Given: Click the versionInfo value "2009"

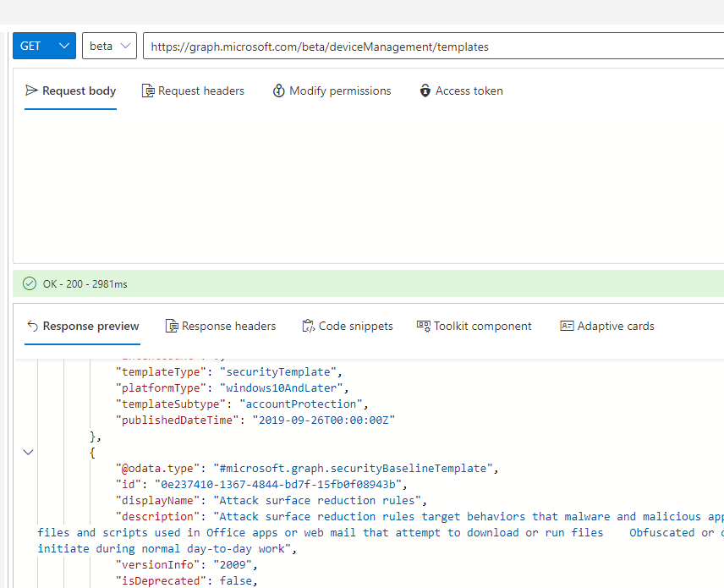Looking at the screenshot, I should 233,565.
